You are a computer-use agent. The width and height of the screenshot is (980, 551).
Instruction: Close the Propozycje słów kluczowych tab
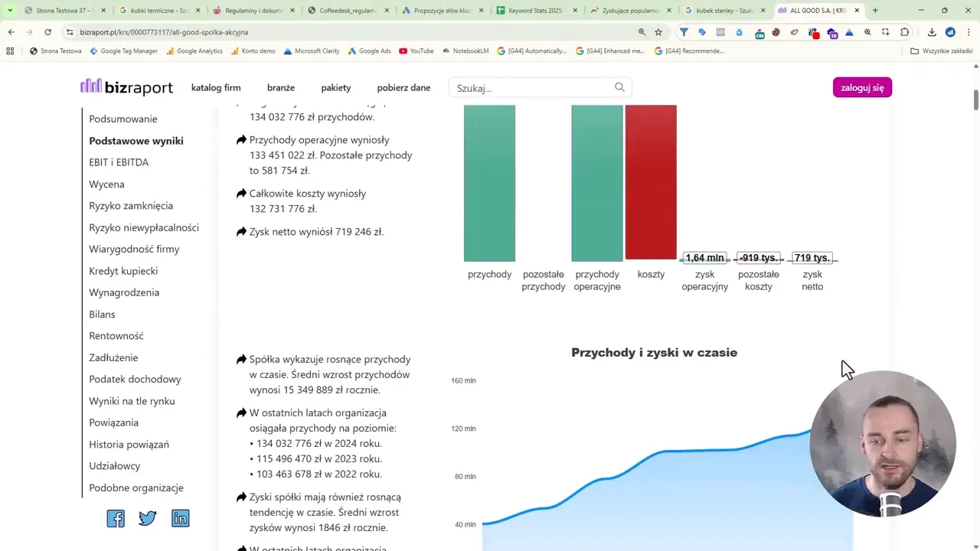(480, 11)
